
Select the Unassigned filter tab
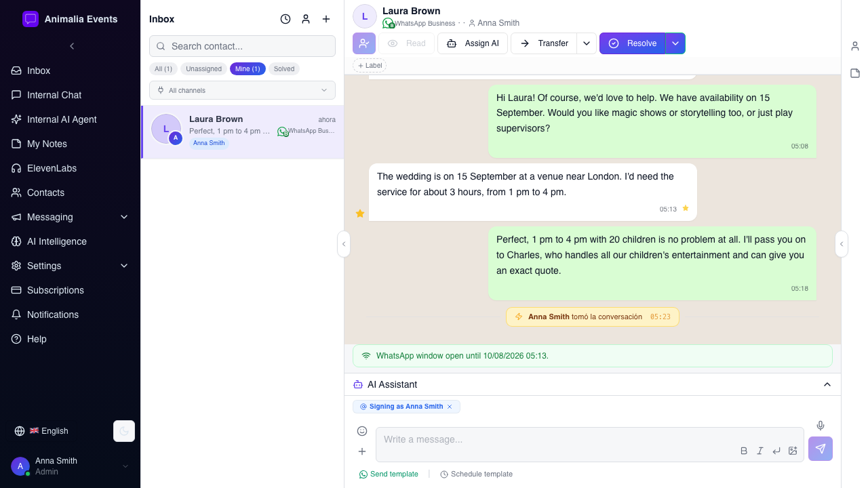pos(203,69)
